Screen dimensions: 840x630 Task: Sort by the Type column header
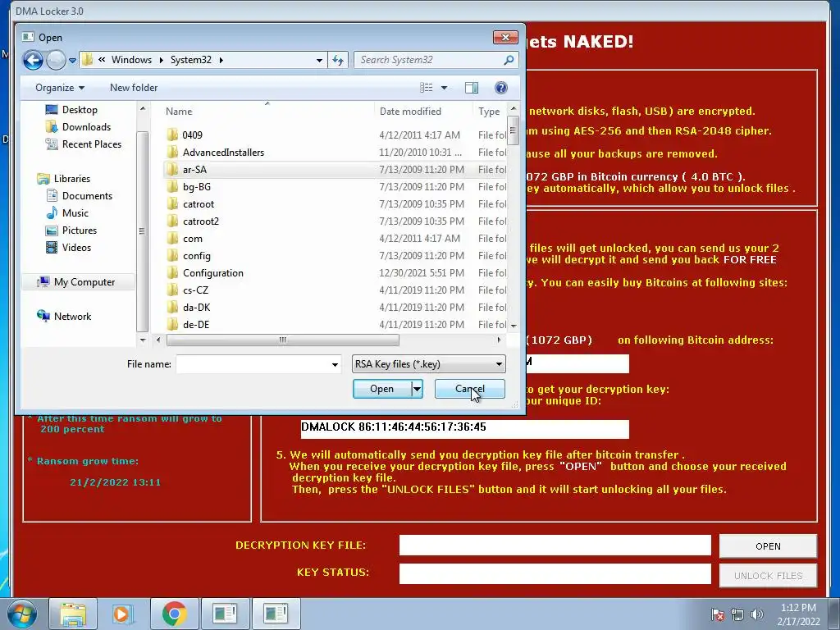(489, 112)
